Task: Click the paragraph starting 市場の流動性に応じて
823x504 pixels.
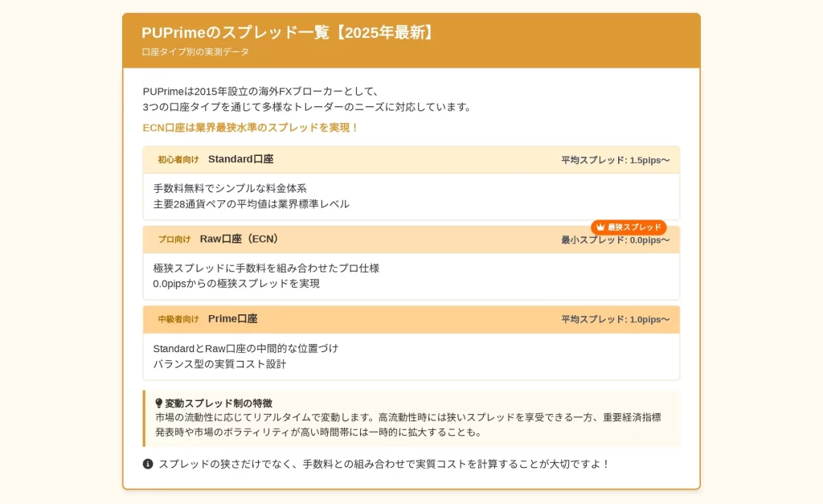Action: click(407, 424)
